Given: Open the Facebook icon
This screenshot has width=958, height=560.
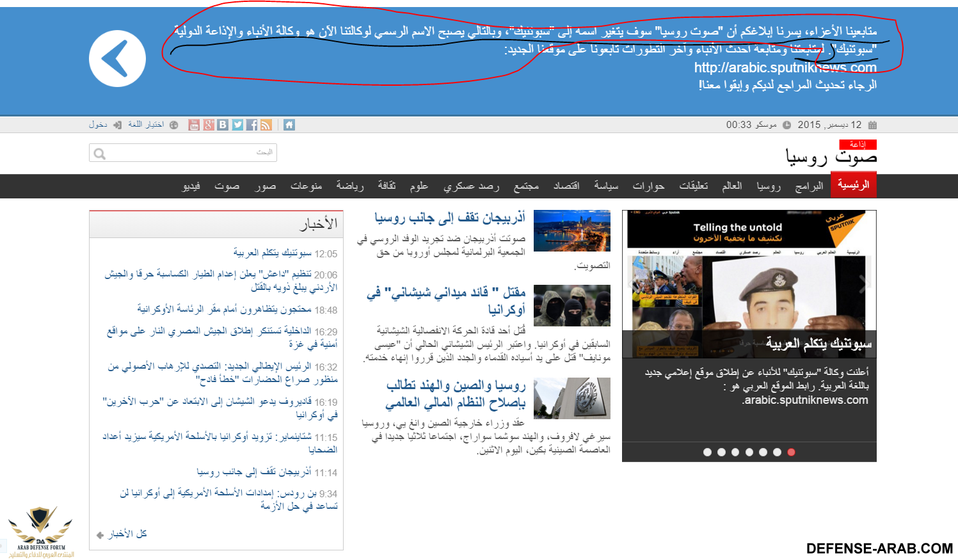Looking at the screenshot, I should tap(252, 125).
